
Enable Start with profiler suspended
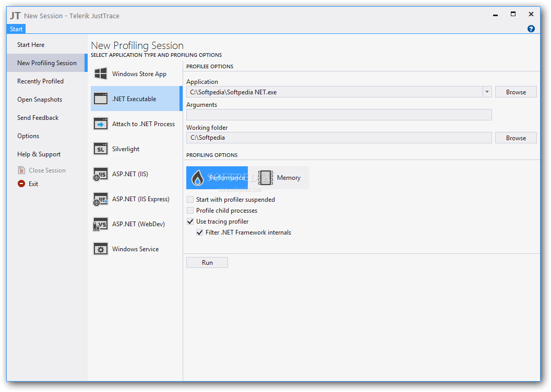(x=190, y=199)
